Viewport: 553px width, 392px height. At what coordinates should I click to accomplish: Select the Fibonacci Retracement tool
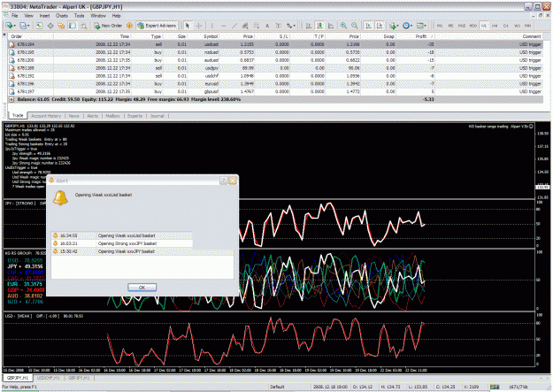click(x=256, y=26)
